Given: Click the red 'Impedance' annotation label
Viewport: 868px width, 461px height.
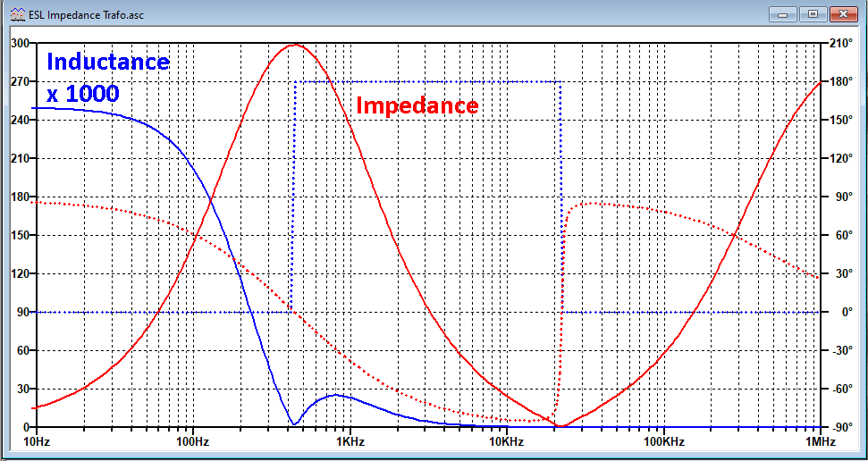Looking at the screenshot, I should (x=417, y=105).
